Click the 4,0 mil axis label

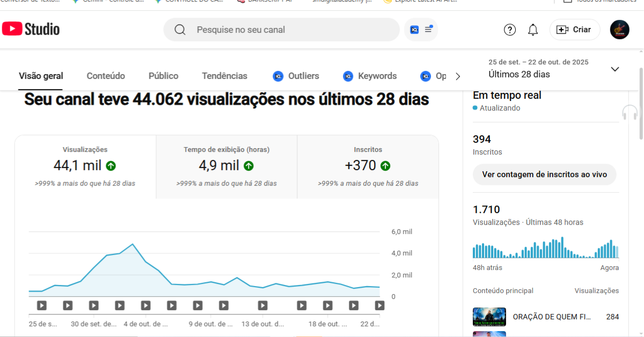click(x=402, y=253)
